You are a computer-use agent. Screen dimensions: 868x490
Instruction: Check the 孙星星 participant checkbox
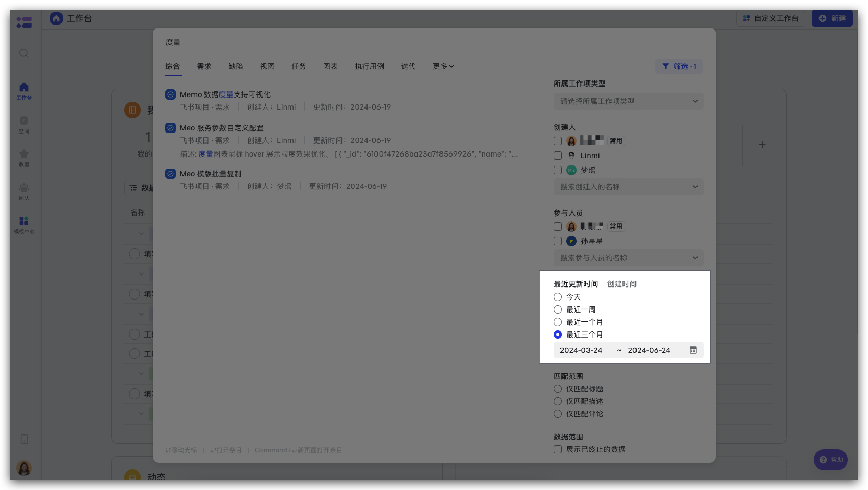tap(558, 241)
